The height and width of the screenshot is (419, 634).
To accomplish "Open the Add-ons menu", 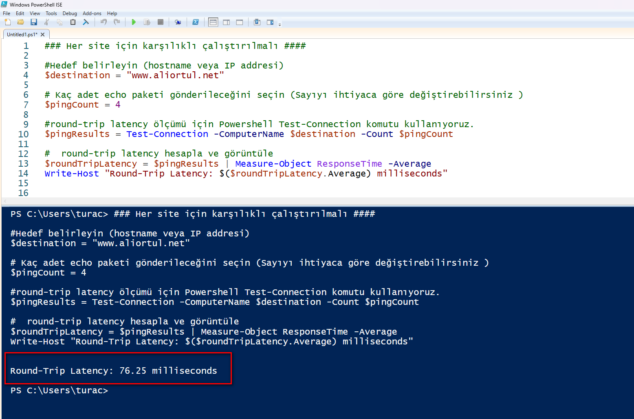I will (x=92, y=13).
